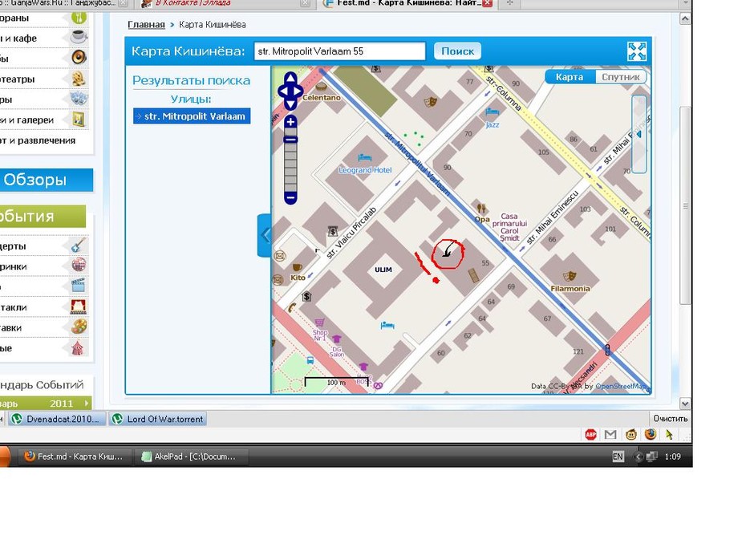Click the zoom bar slider handle
This screenshot has height=560, width=746.
pyautogui.click(x=290, y=140)
